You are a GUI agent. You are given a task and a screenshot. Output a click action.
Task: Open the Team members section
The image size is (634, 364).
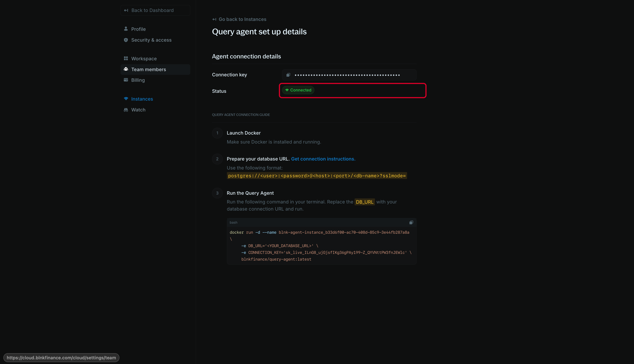pyautogui.click(x=148, y=69)
